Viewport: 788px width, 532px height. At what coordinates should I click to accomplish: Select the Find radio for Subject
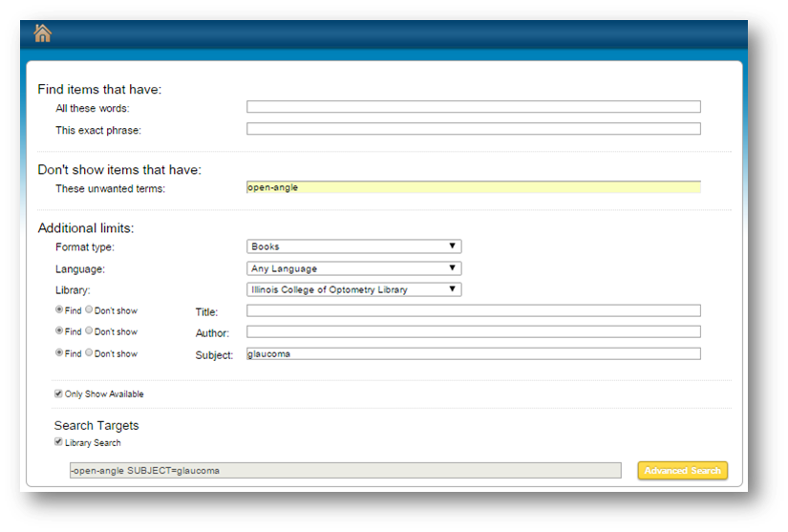[x=59, y=352]
